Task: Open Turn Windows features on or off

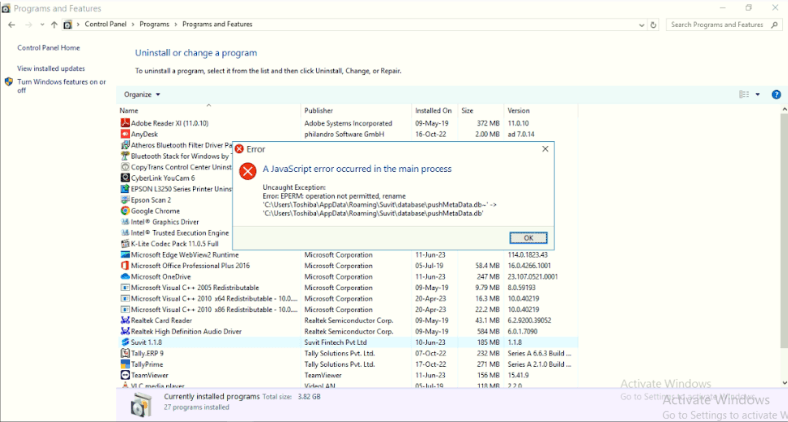Action: (62, 86)
